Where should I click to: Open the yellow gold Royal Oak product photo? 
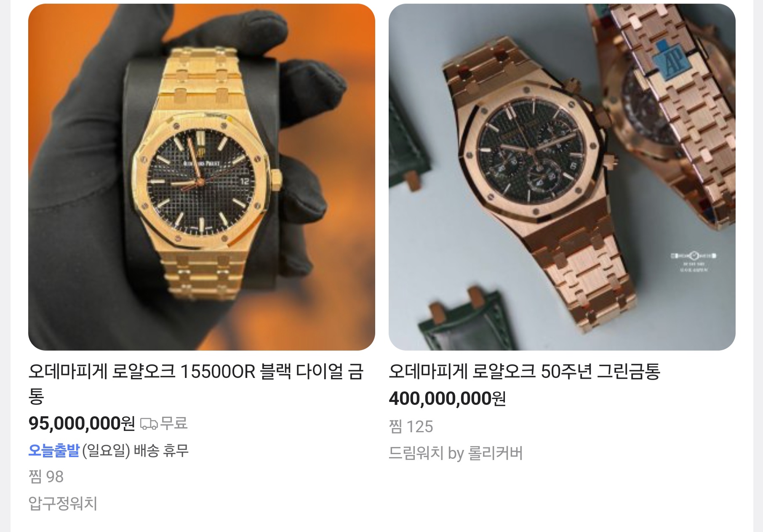point(202,177)
